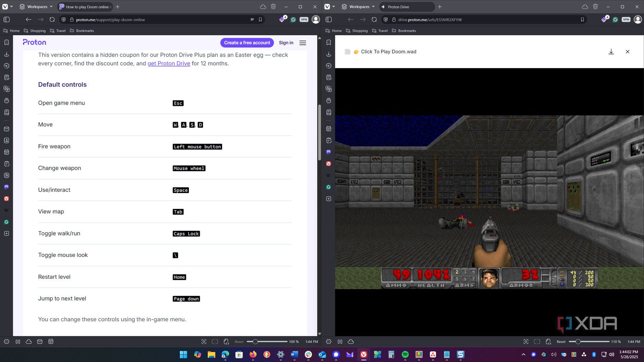Close the Doom.wad file preview
The image size is (644, 362).
coord(627,51)
